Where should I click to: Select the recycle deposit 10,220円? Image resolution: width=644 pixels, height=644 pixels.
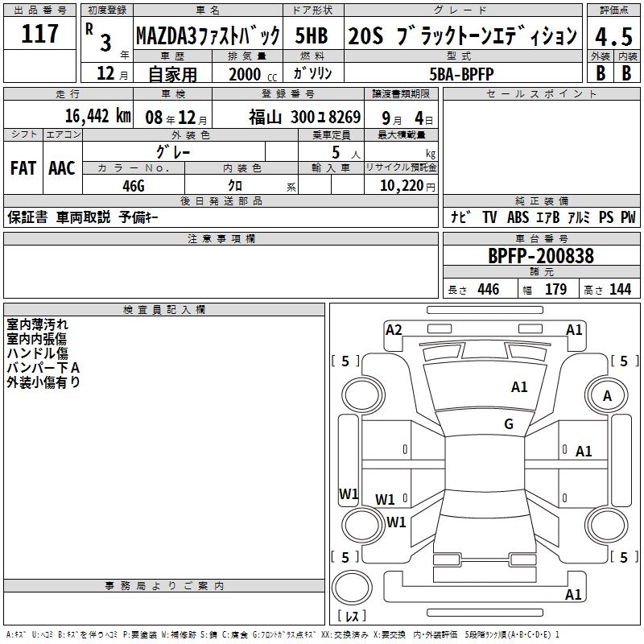[x=407, y=186]
